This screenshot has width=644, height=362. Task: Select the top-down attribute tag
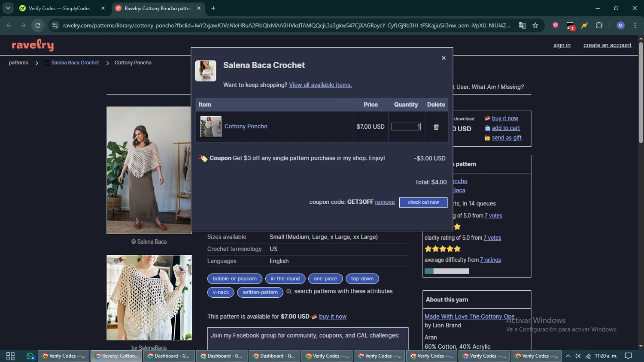click(x=362, y=279)
